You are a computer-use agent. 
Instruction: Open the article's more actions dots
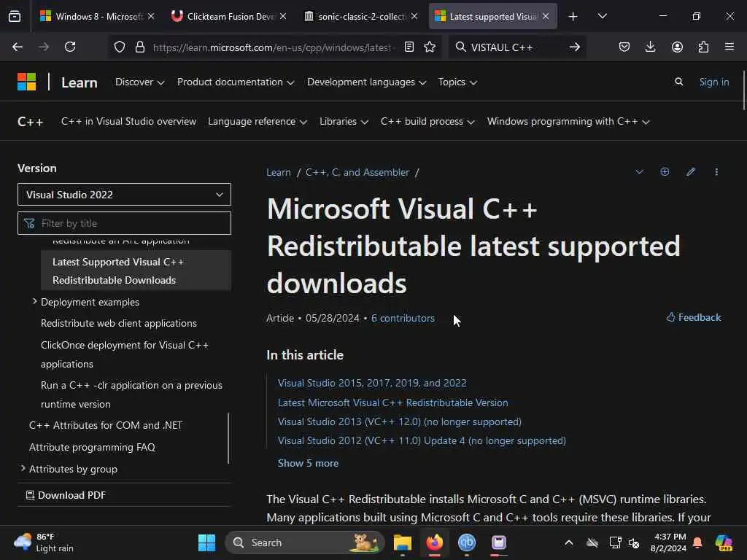click(x=716, y=172)
